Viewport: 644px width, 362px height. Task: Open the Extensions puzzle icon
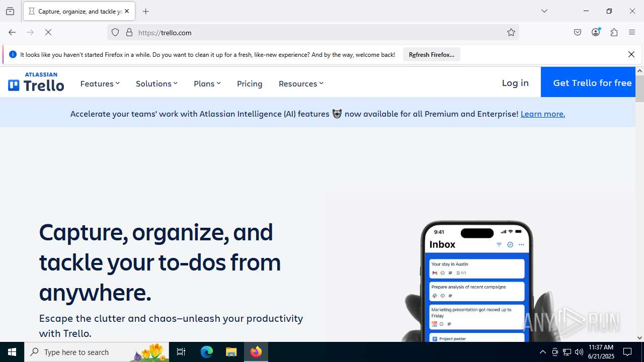[614, 32]
